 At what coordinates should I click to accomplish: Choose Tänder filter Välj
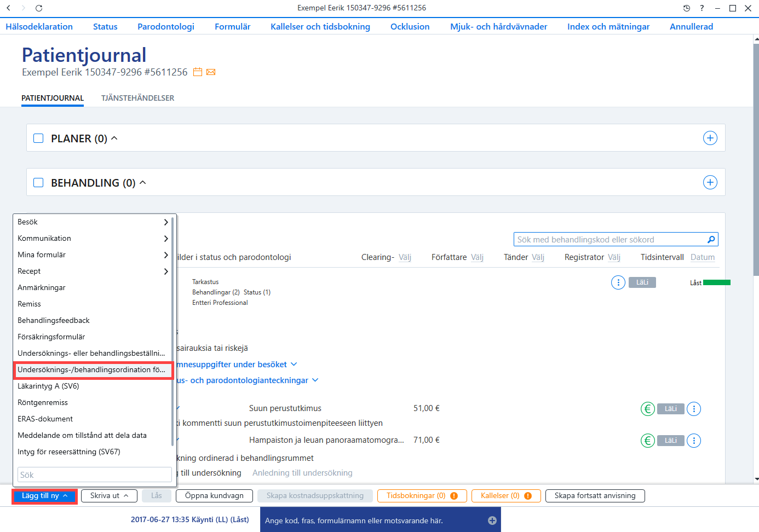[538, 257]
